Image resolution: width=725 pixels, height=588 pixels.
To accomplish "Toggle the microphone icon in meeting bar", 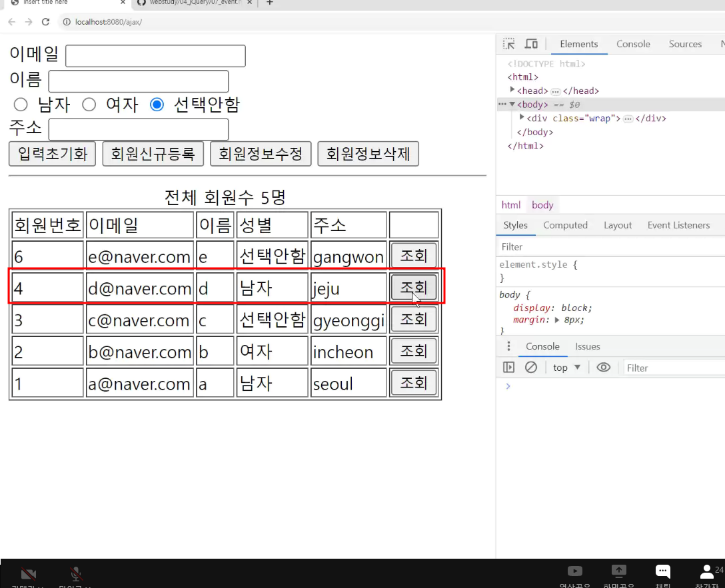I will (x=76, y=574).
